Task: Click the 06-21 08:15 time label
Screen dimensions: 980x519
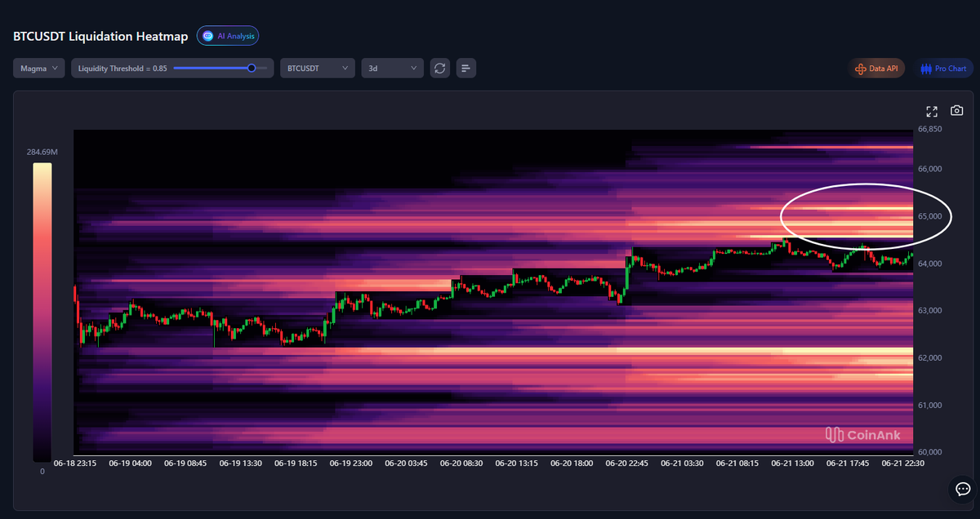Action: [x=737, y=463]
